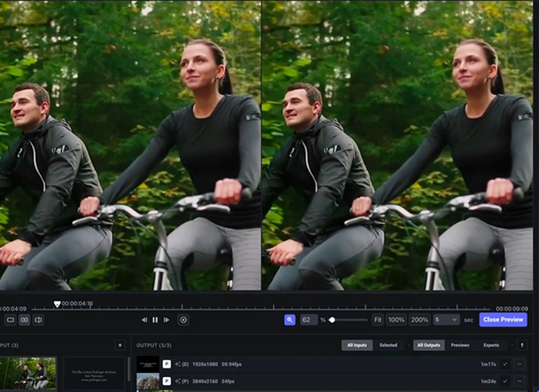Select the split-view comparison icon
This screenshot has height=392, width=539.
[x=38, y=319]
